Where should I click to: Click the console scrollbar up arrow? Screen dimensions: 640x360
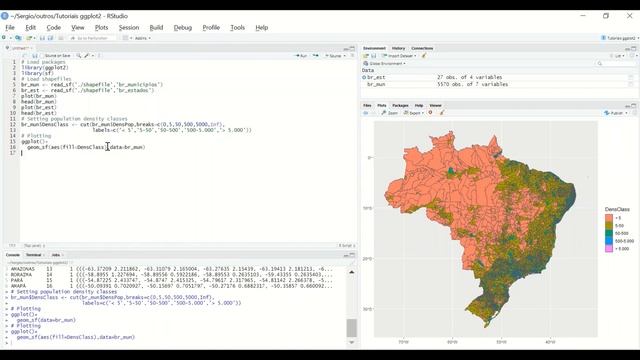[x=351, y=272]
